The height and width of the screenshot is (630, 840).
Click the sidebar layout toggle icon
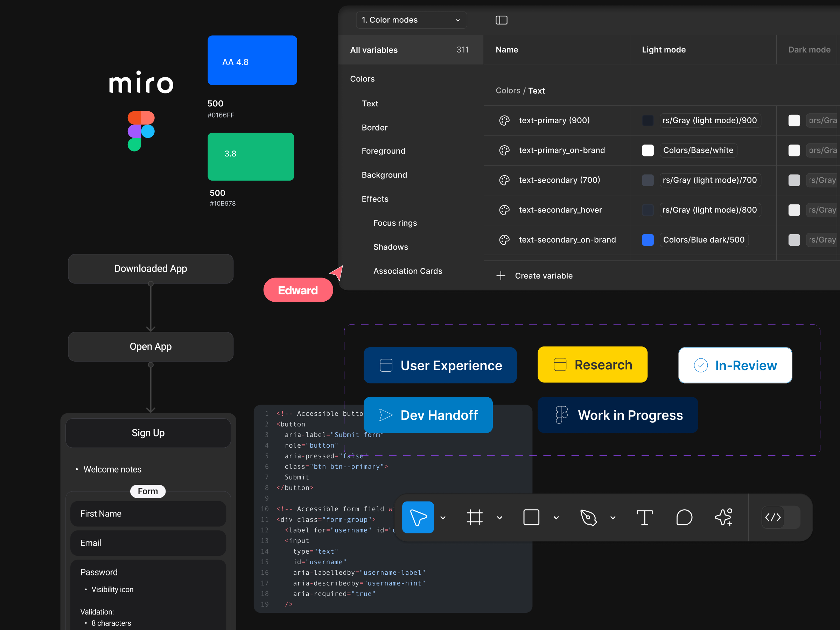click(x=501, y=20)
